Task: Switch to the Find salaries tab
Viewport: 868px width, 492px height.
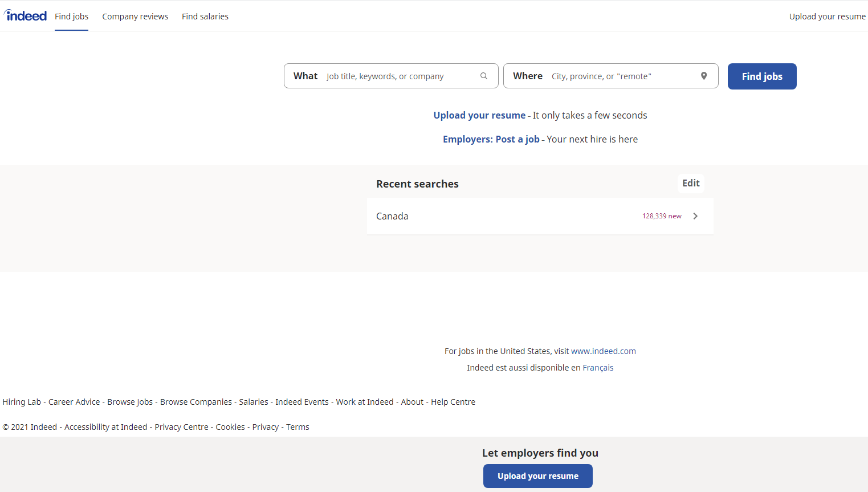Action: click(x=205, y=17)
